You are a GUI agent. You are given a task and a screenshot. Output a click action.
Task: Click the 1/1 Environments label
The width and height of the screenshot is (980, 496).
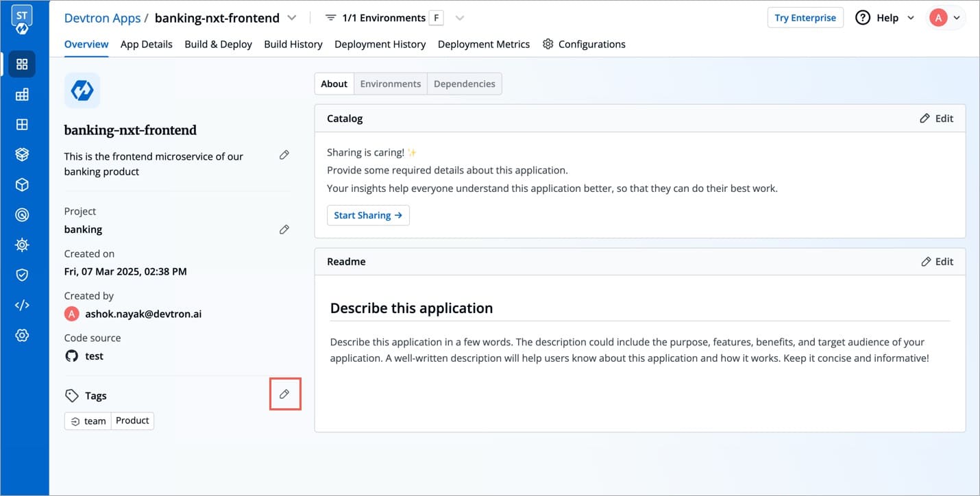(x=384, y=18)
